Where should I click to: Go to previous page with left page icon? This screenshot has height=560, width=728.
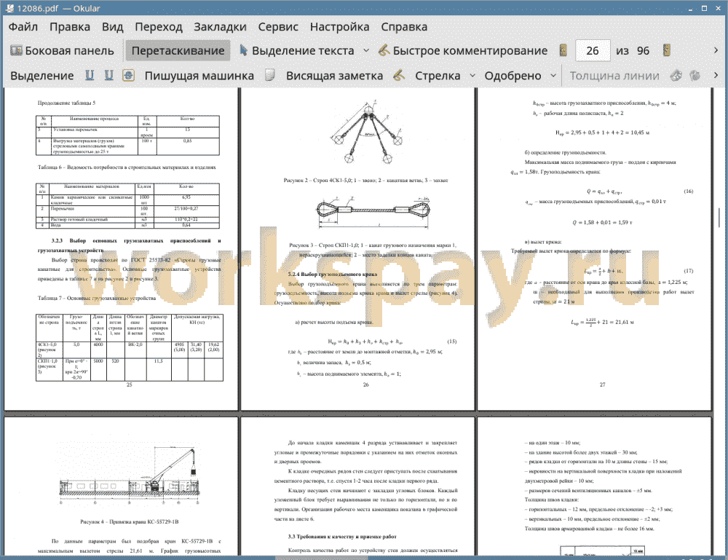[563, 51]
